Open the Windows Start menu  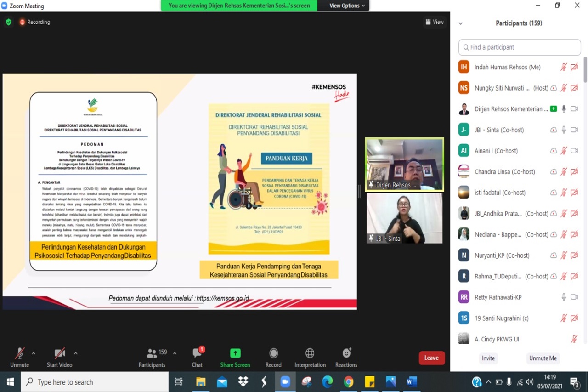pyautogui.click(x=10, y=382)
